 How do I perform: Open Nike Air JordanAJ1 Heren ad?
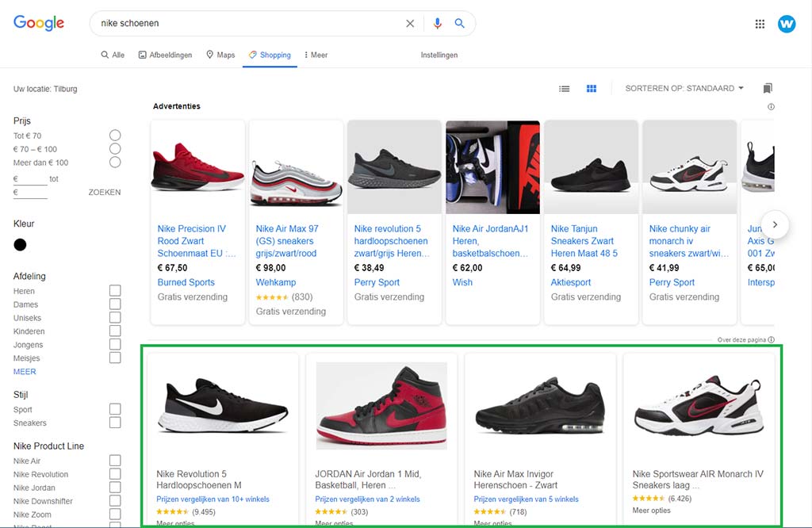(x=490, y=241)
